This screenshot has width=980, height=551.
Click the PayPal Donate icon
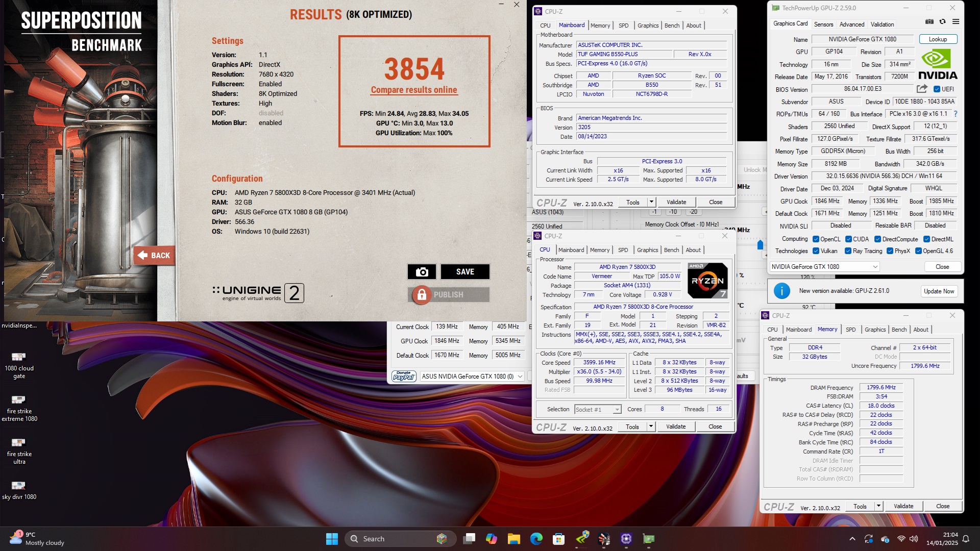(403, 376)
